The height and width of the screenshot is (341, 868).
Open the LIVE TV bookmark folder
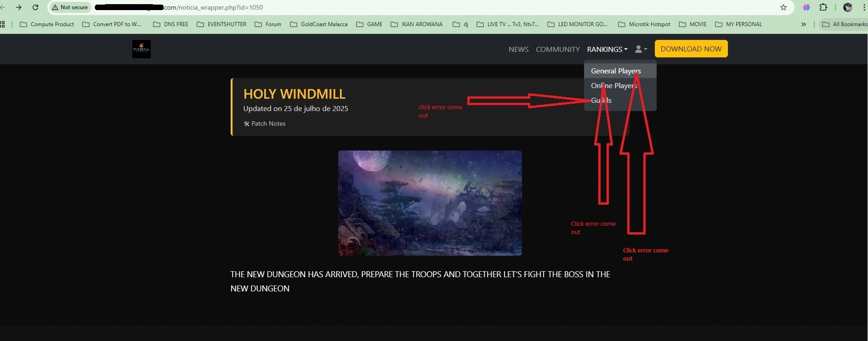[x=508, y=24]
